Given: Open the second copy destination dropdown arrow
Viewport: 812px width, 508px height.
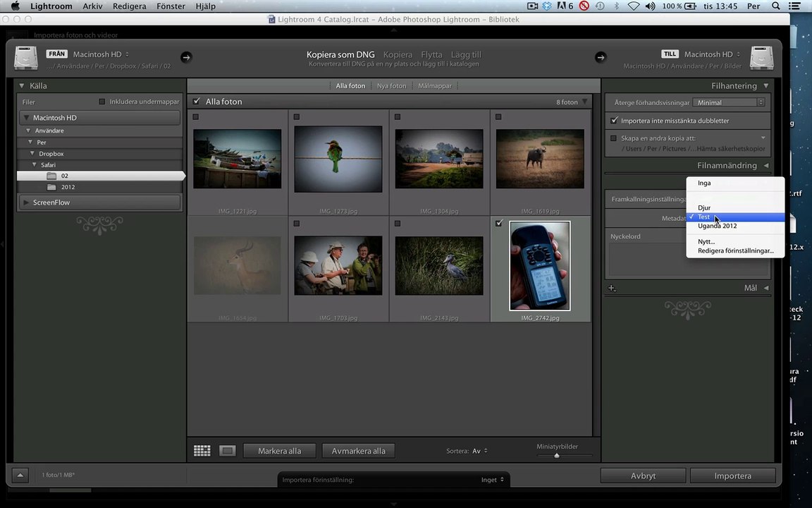Looking at the screenshot, I should coord(763,138).
